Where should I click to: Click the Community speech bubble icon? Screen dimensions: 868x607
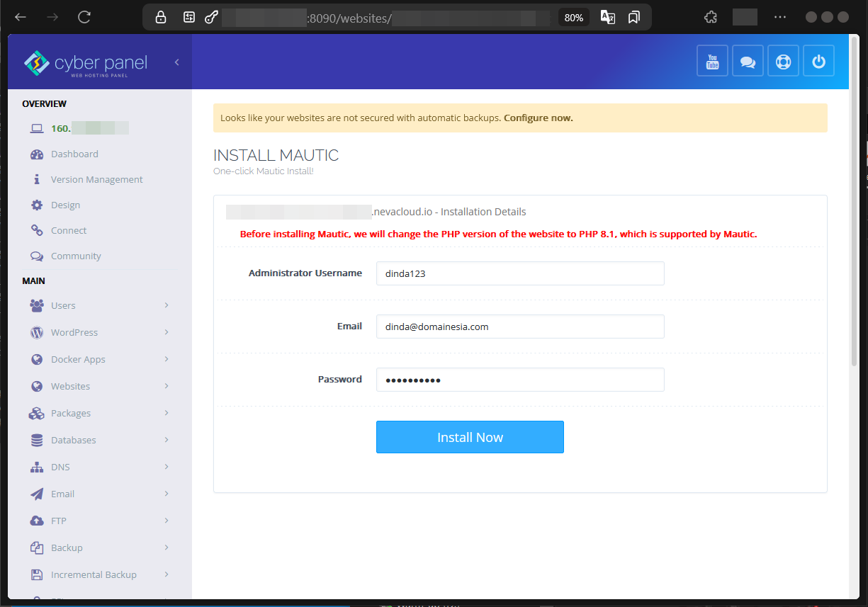coord(37,256)
